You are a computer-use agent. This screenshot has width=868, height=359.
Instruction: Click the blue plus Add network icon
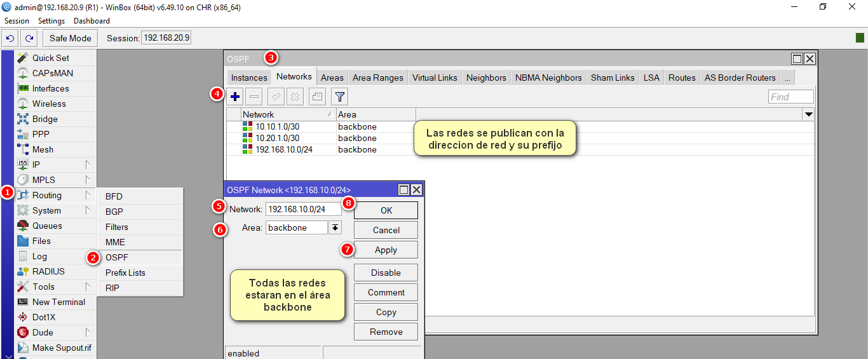click(x=235, y=97)
